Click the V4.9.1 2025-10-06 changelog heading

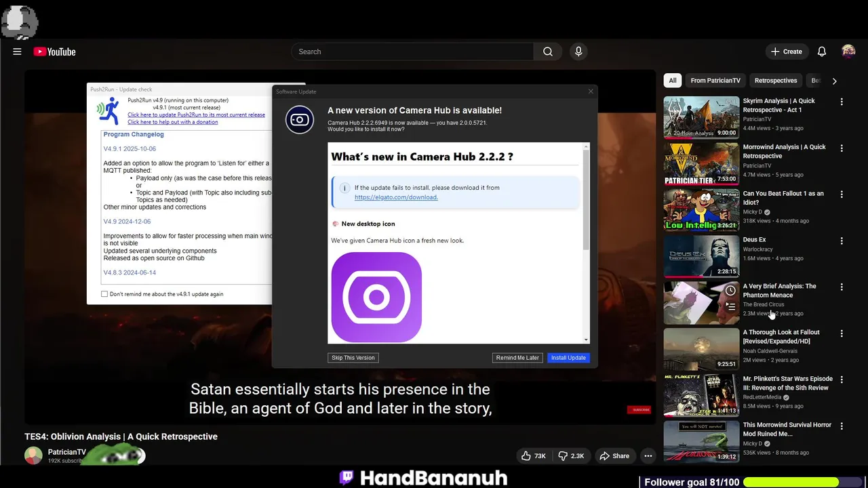click(130, 149)
